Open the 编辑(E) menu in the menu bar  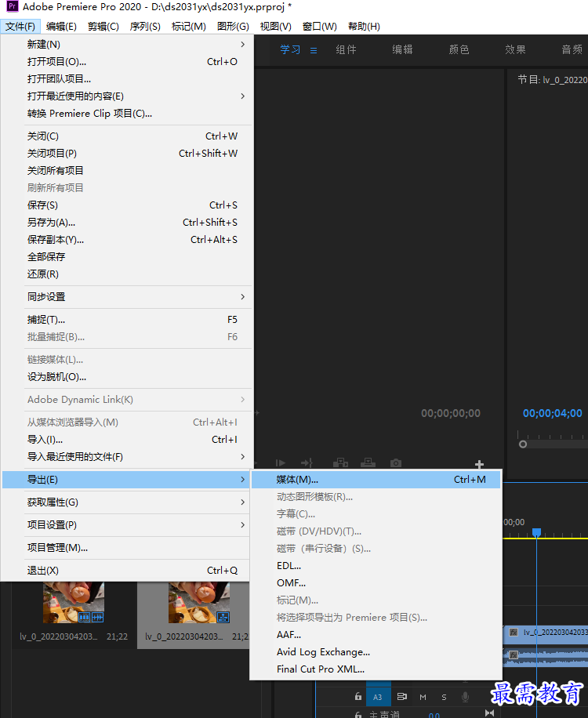pos(61,26)
